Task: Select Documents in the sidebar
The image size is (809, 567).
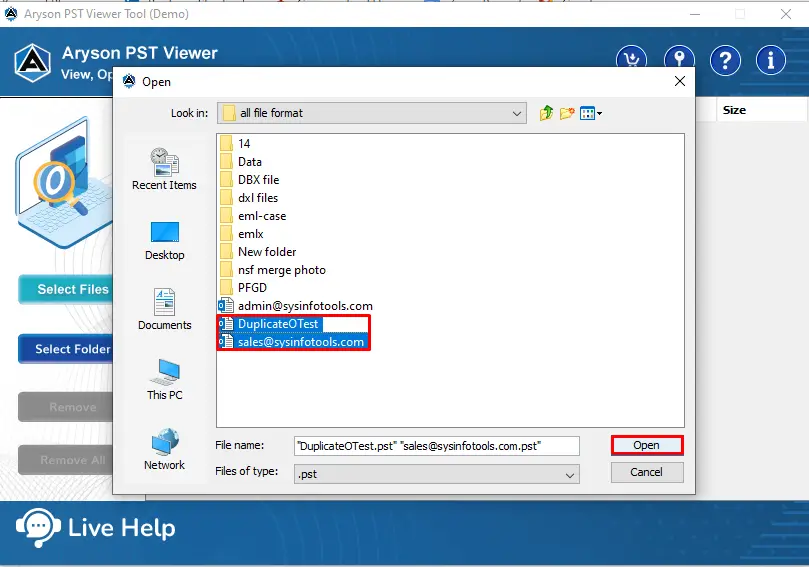Action: [164, 309]
